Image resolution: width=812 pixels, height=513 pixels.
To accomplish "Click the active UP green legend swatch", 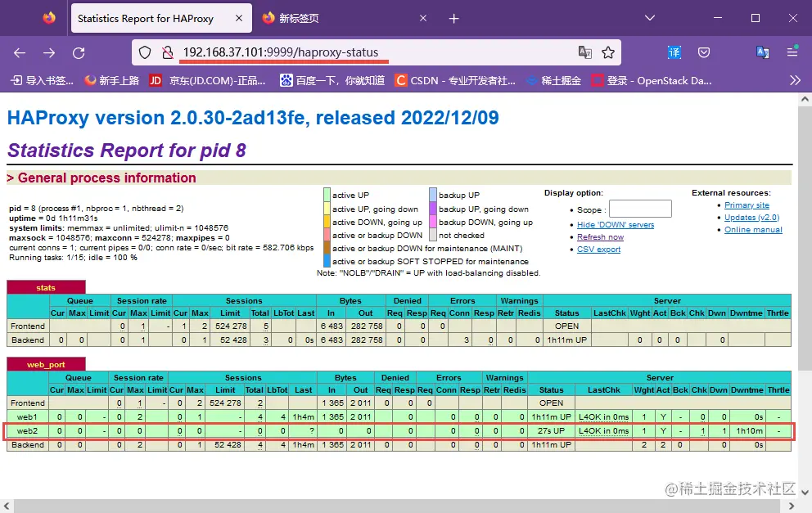I will tap(327, 195).
